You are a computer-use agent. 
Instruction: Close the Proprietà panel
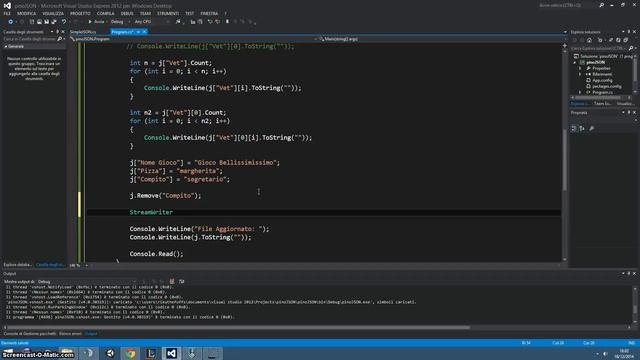634,113
